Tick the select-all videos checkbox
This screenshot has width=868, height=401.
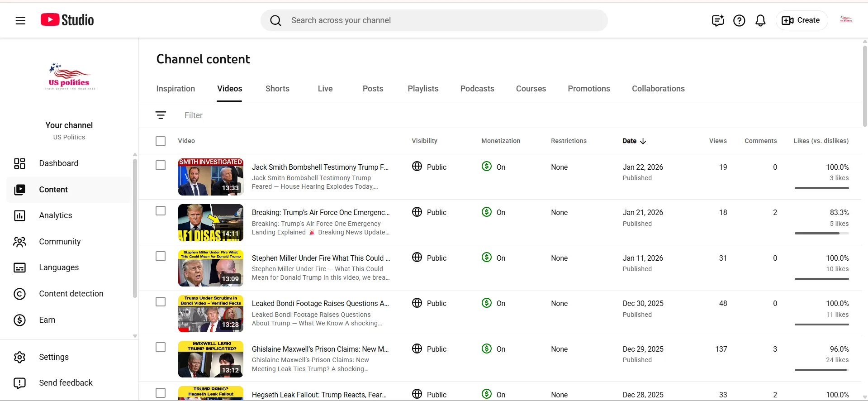(161, 141)
